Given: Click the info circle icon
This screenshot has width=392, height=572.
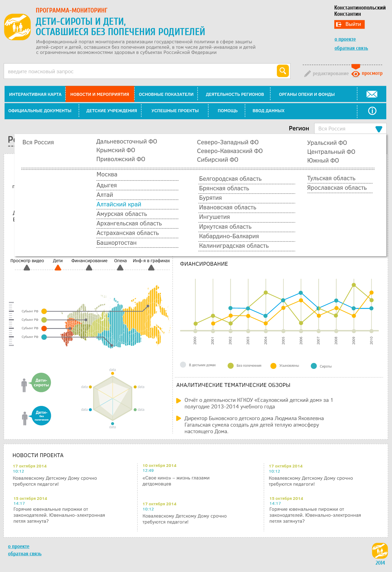Looking at the screenshot, I should coord(372,111).
